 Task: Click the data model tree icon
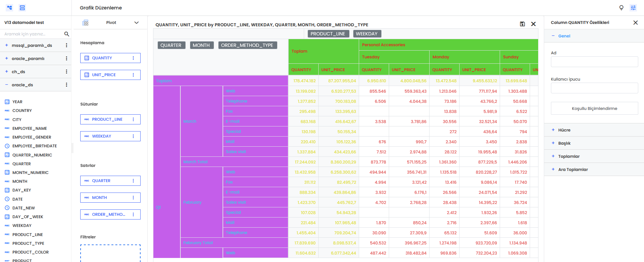pyautogui.click(x=10, y=8)
